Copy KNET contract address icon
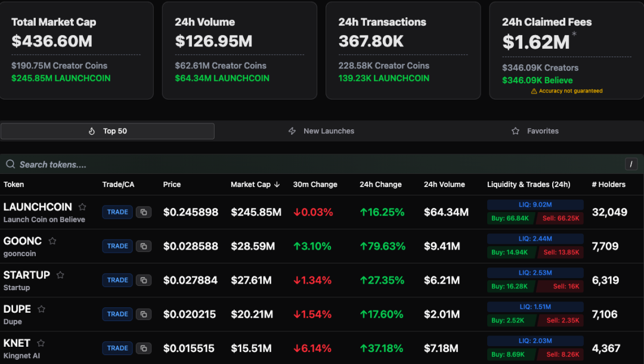644x364 pixels. pos(143,348)
